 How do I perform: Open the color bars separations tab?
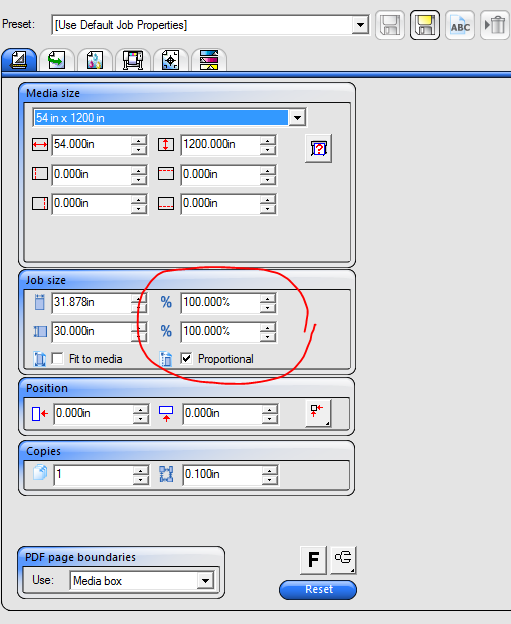point(209,60)
